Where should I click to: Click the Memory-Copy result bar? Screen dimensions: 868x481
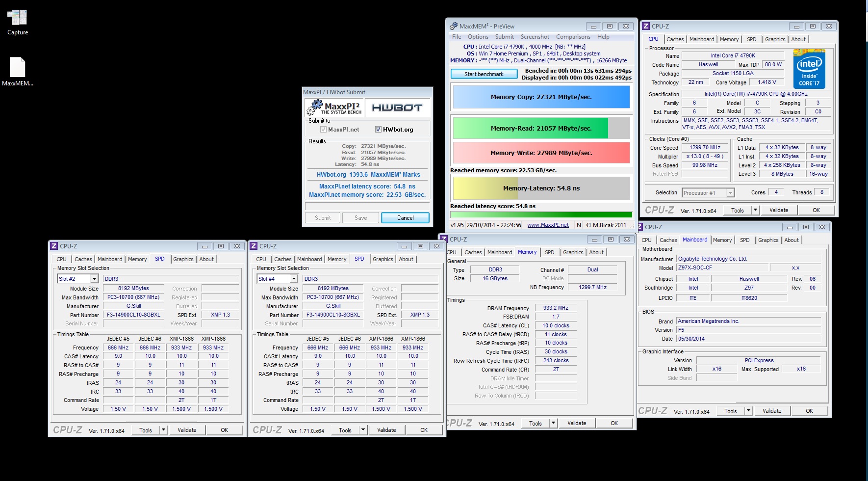point(541,97)
